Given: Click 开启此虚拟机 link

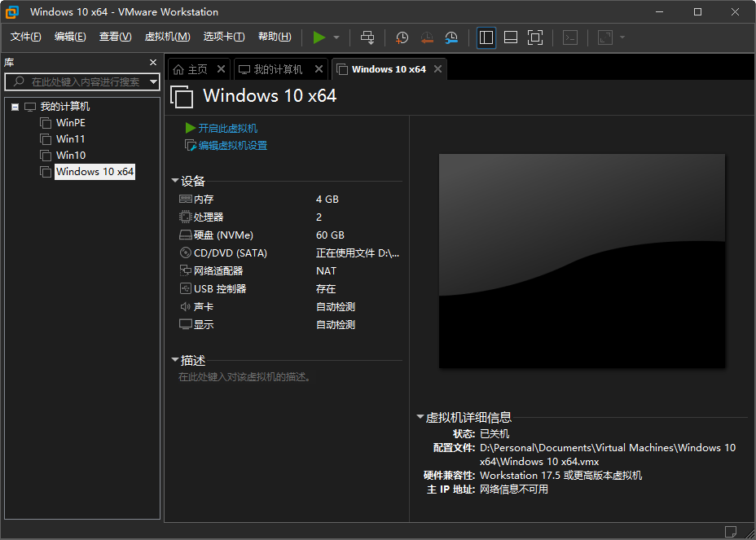Looking at the screenshot, I should (227, 129).
